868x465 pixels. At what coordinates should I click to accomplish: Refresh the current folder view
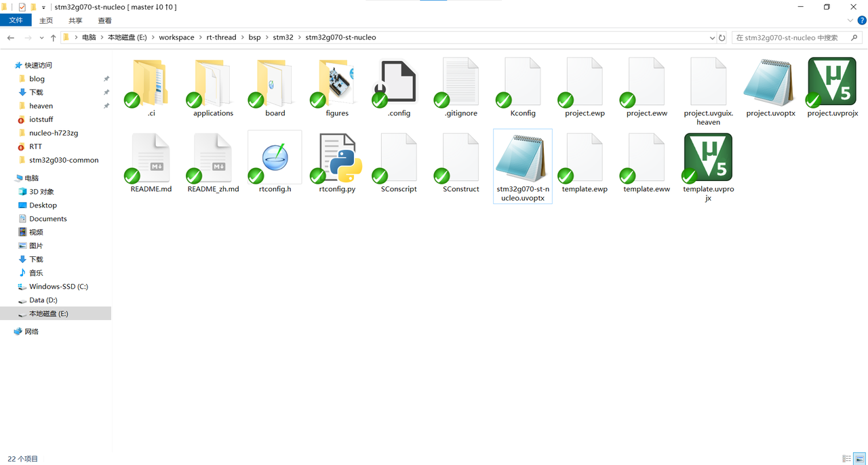tap(722, 38)
